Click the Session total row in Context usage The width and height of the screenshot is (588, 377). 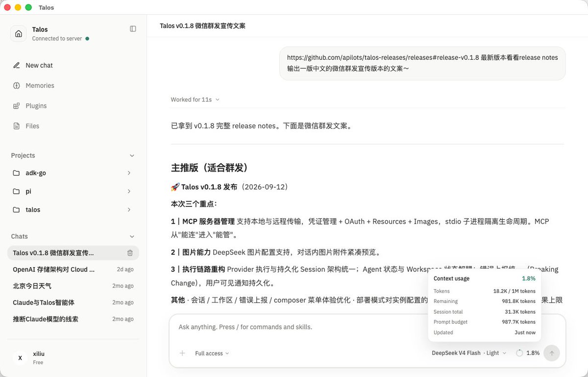click(485, 312)
